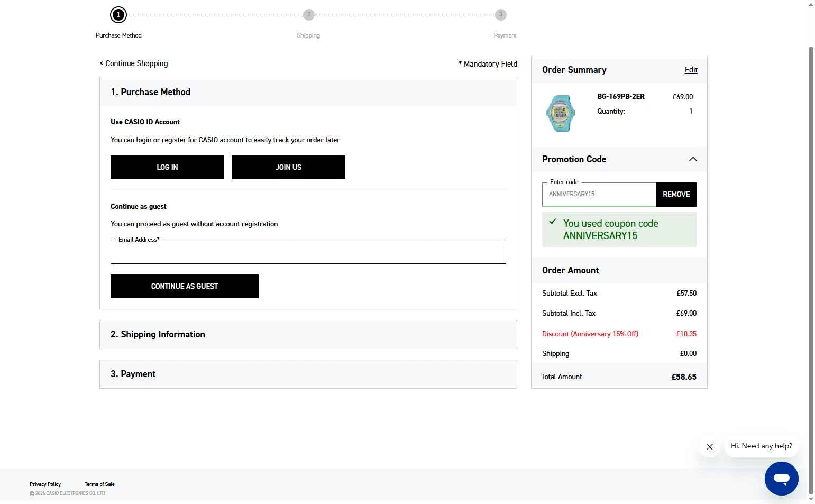
Task: Click the Shipping £0.00 value
Action: pos(688,353)
